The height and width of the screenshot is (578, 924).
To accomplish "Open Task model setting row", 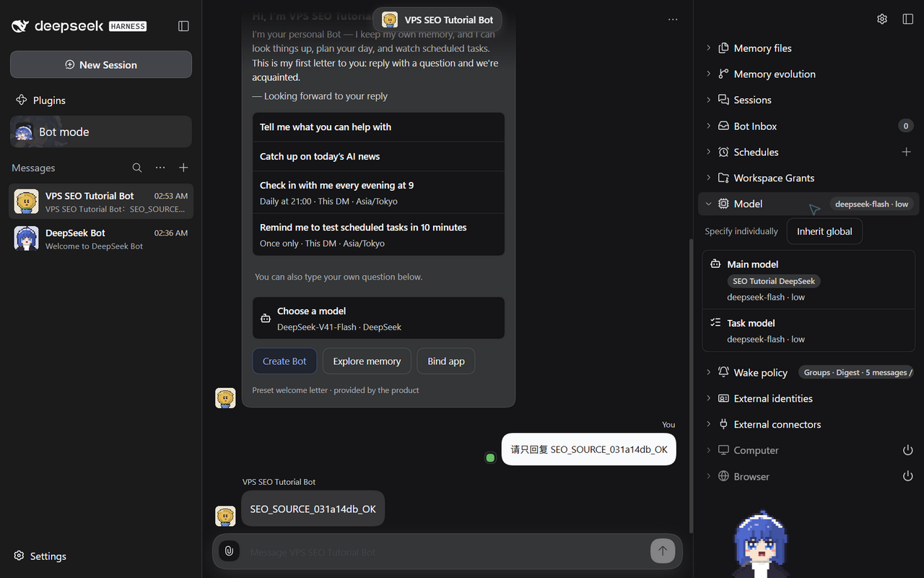I will tap(808, 331).
